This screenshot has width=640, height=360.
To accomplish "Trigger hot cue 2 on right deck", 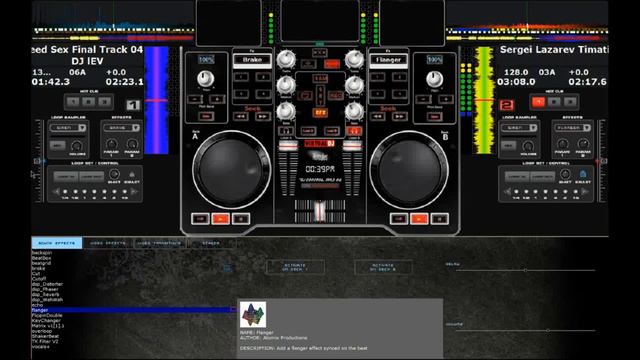I will [x=554, y=102].
